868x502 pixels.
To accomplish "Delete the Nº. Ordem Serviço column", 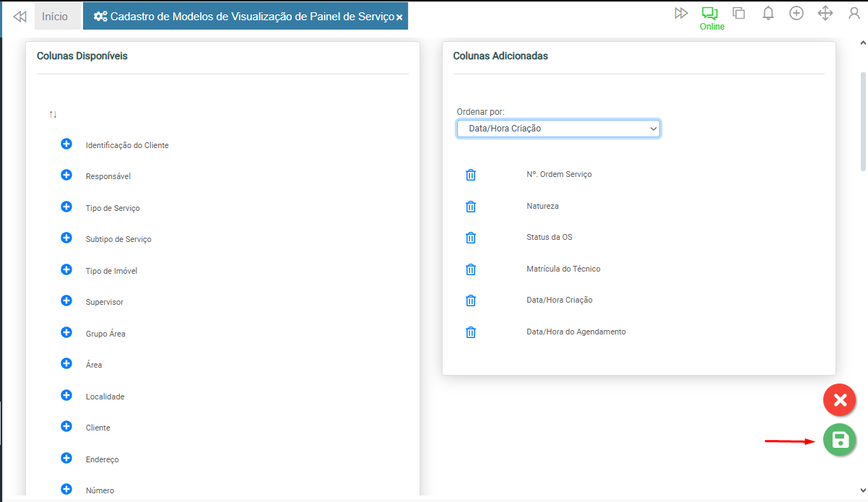I will 471,175.
